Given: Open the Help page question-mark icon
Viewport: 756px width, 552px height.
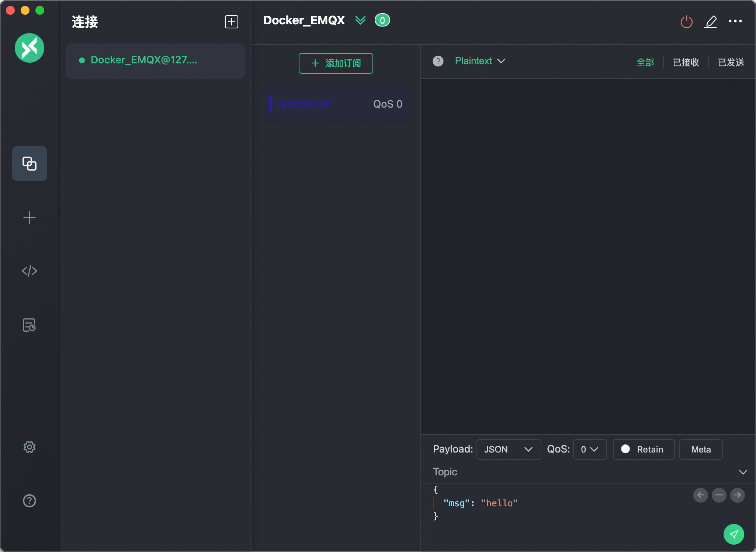Looking at the screenshot, I should pyautogui.click(x=30, y=501).
